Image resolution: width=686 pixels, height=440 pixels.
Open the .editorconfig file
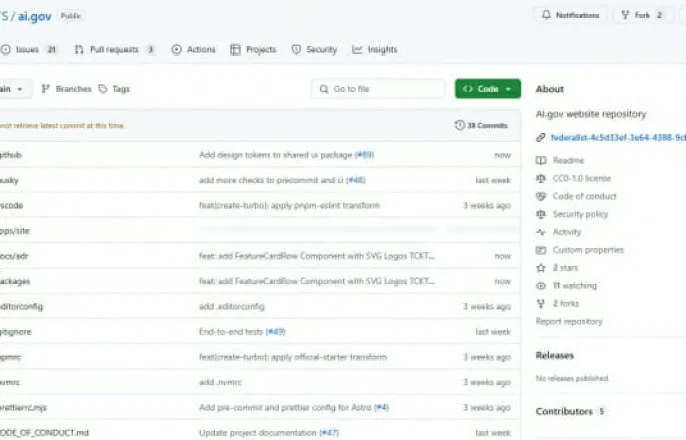coord(21,307)
